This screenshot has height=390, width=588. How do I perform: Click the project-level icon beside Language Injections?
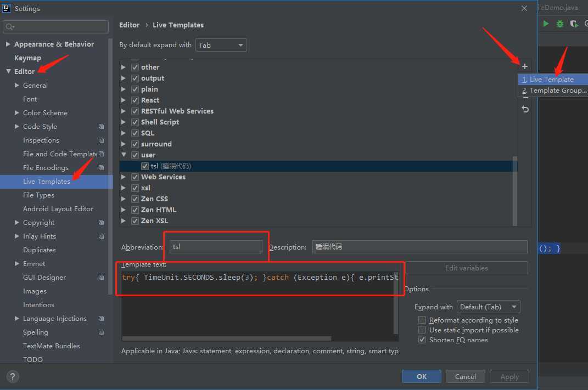tap(101, 319)
